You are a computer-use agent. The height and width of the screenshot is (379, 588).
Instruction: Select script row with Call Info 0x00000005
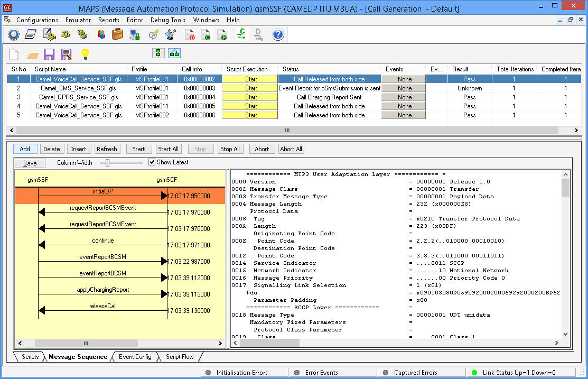(x=294, y=106)
